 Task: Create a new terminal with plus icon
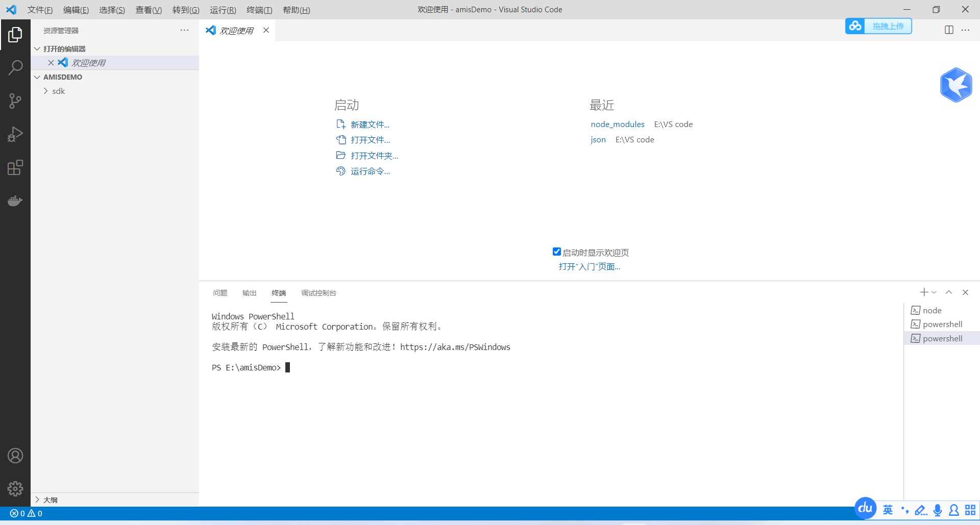(924, 292)
